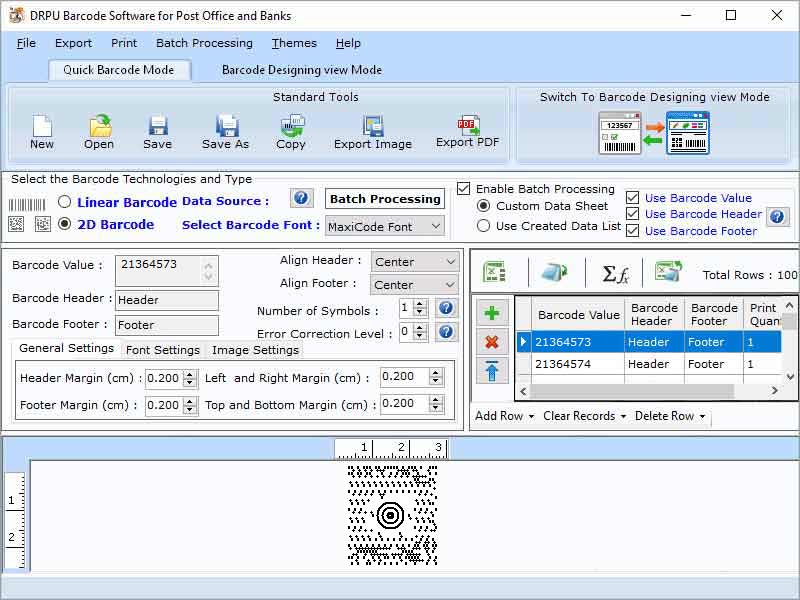Image resolution: width=800 pixels, height=600 pixels.
Task: Open the Batch Processing menu
Action: tap(204, 43)
